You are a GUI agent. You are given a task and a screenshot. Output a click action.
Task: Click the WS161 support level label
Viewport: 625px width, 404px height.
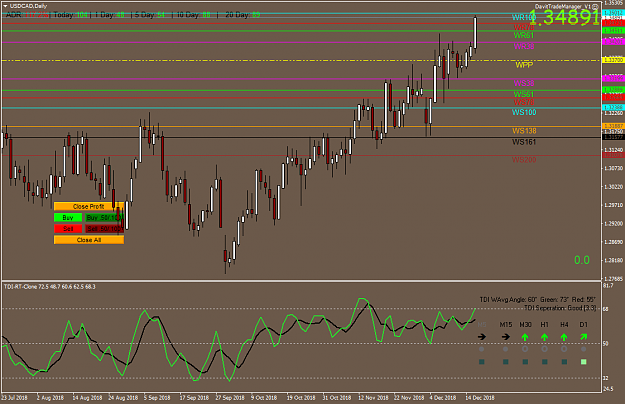pyautogui.click(x=524, y=142)
